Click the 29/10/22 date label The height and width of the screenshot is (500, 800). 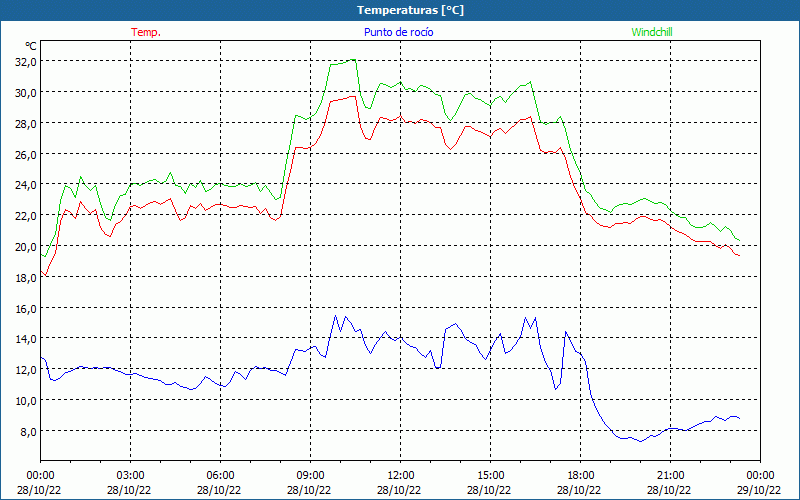(759, 490)
